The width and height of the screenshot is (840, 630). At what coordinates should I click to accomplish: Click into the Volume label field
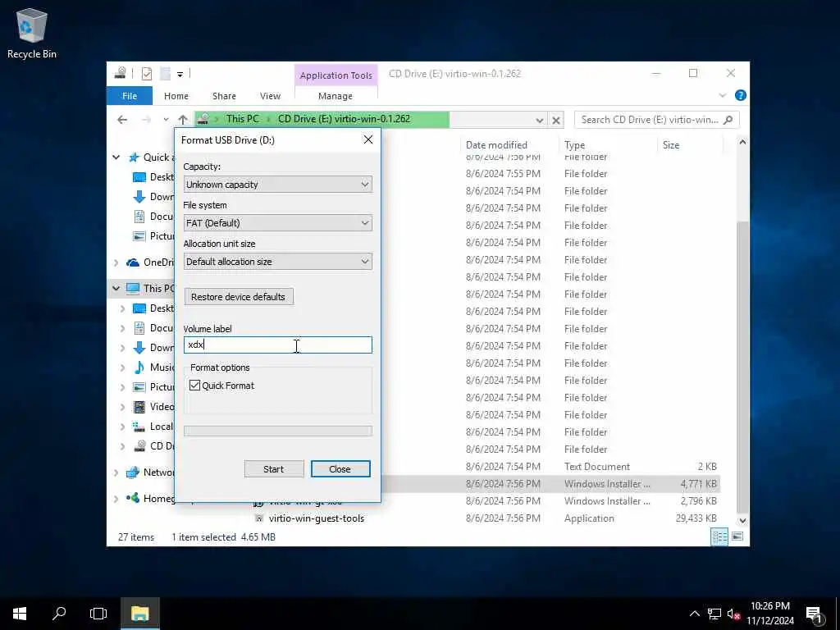click(x=277, y=345)
